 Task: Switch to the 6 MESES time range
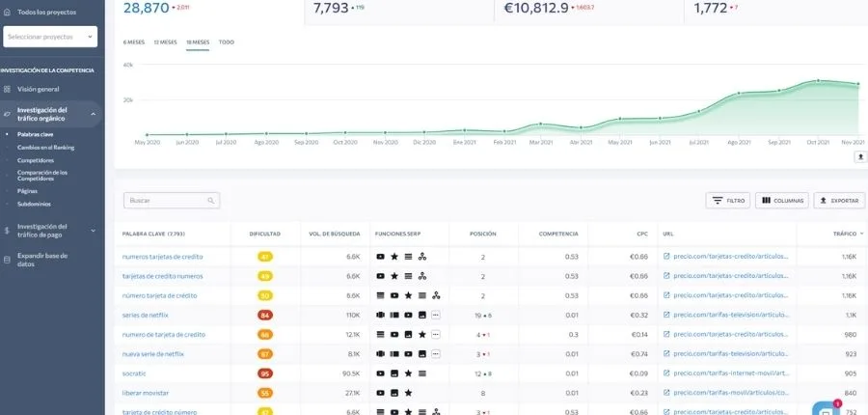[134, 42]
